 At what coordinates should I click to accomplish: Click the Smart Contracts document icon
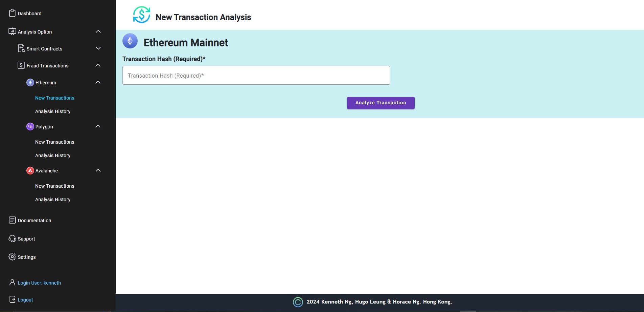(21, 48)
